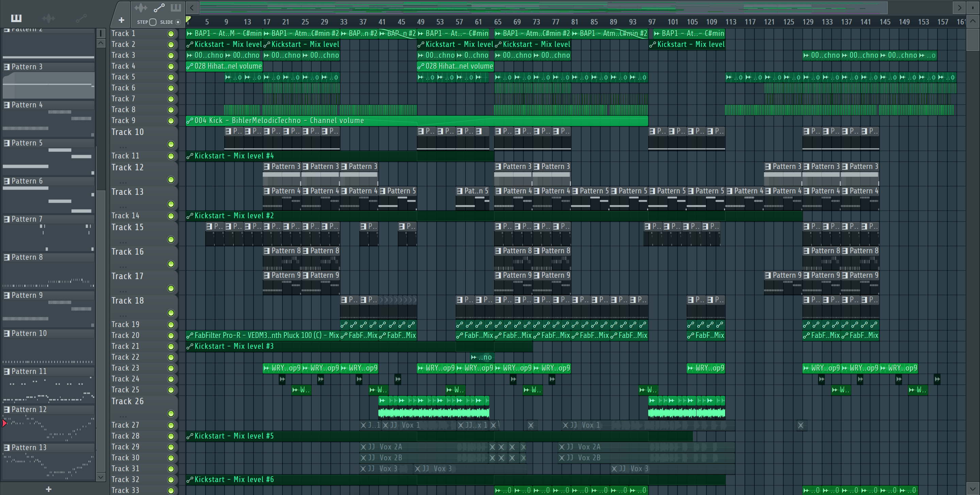Select the piano keys icon in playlist header
The width and height of the screenshot is (980, 495).
(x=176, y=7)
